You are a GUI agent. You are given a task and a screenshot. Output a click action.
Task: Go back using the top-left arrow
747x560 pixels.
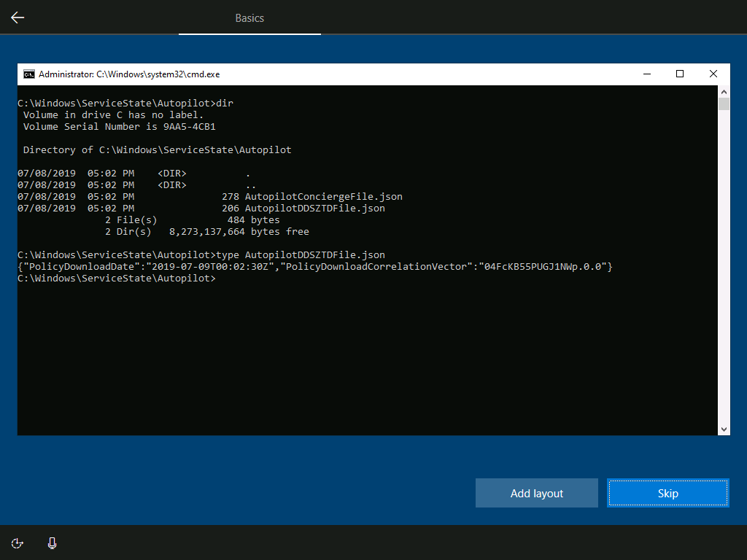[18, 17]
